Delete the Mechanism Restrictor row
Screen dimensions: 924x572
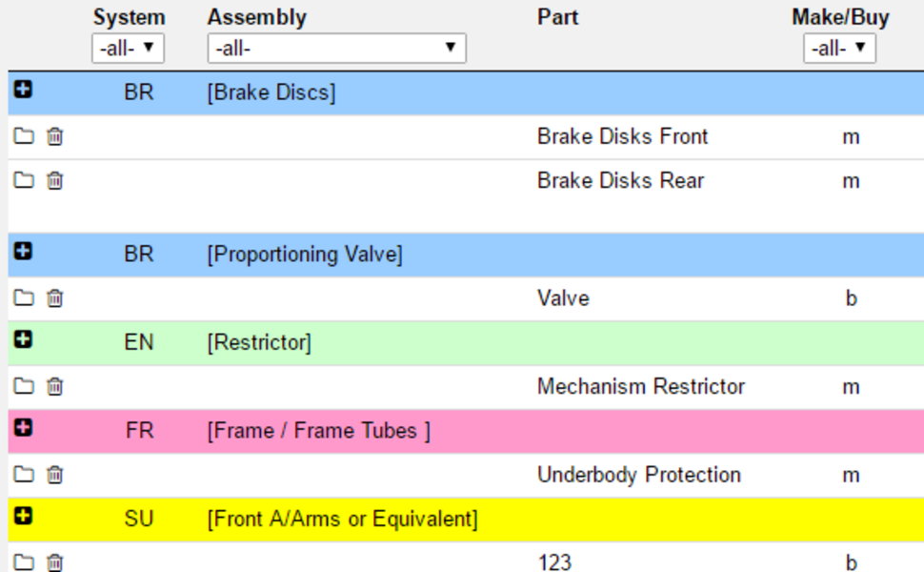pyautogui.click(x=55, y=387)
